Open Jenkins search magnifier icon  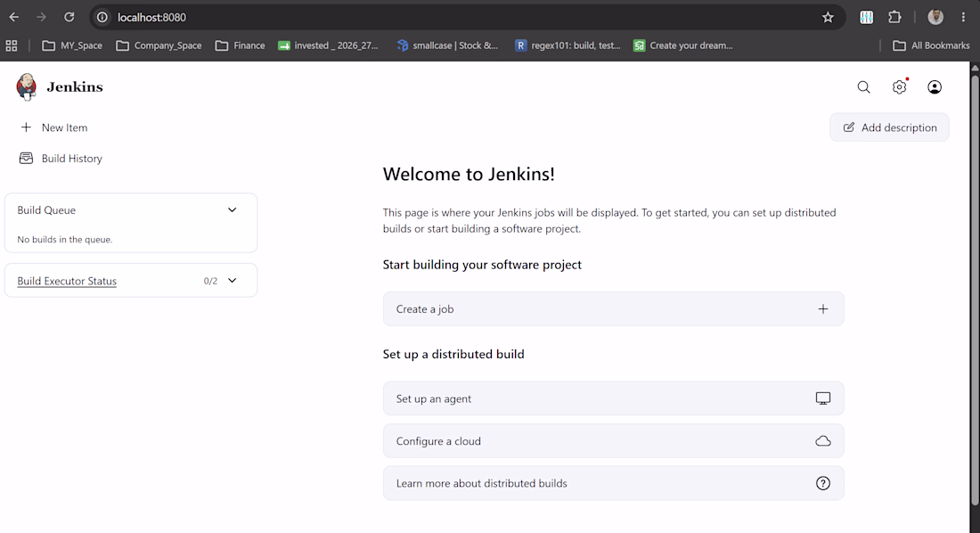[864, 87]
